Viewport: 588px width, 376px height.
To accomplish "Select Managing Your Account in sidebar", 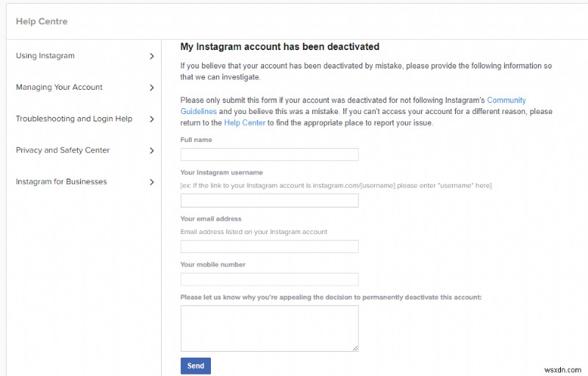I will (x=60, y=88).
